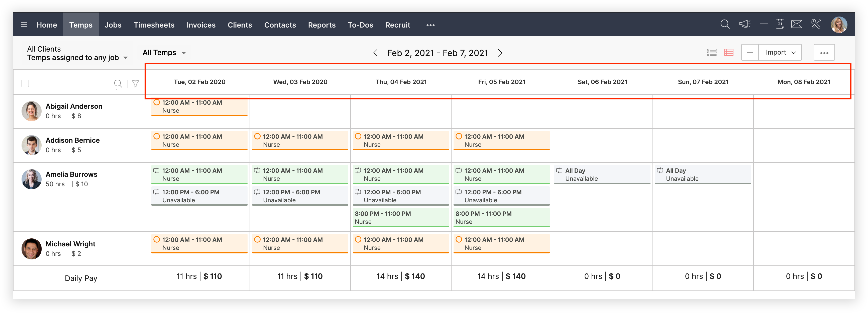Open the Timesheets tab
This screenshot has height=313, width=868.
pyautogui.click(x=154, y=25)
